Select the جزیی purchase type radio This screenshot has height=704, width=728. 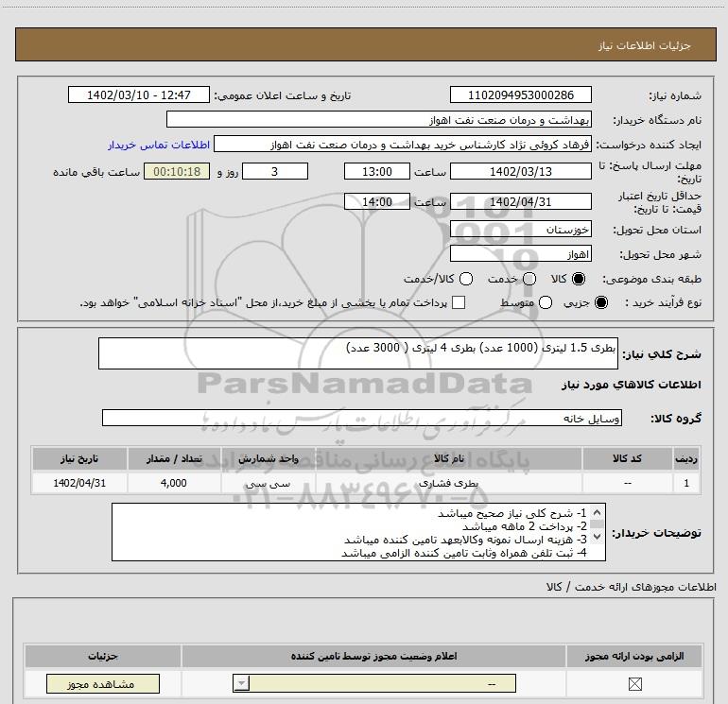click(x=601, y=302)
